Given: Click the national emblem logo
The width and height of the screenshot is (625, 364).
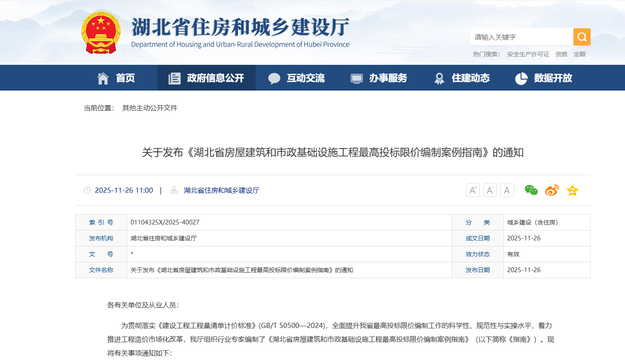Looking at the screenshot, I should [x=101, y=33].
